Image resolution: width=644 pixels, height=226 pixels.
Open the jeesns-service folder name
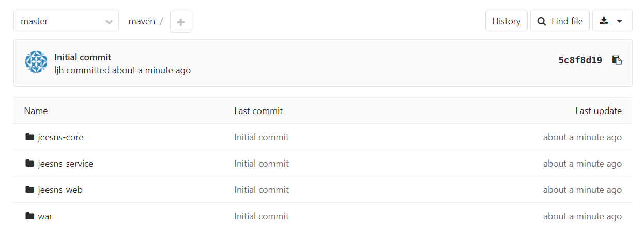pos(66,164)
